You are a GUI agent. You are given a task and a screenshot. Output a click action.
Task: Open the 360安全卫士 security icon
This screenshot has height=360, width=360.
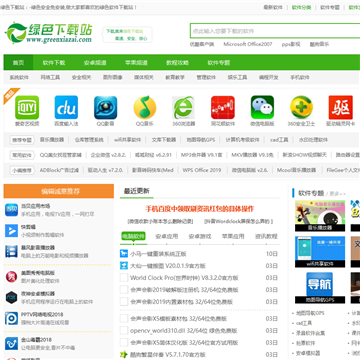click(301, 107)
